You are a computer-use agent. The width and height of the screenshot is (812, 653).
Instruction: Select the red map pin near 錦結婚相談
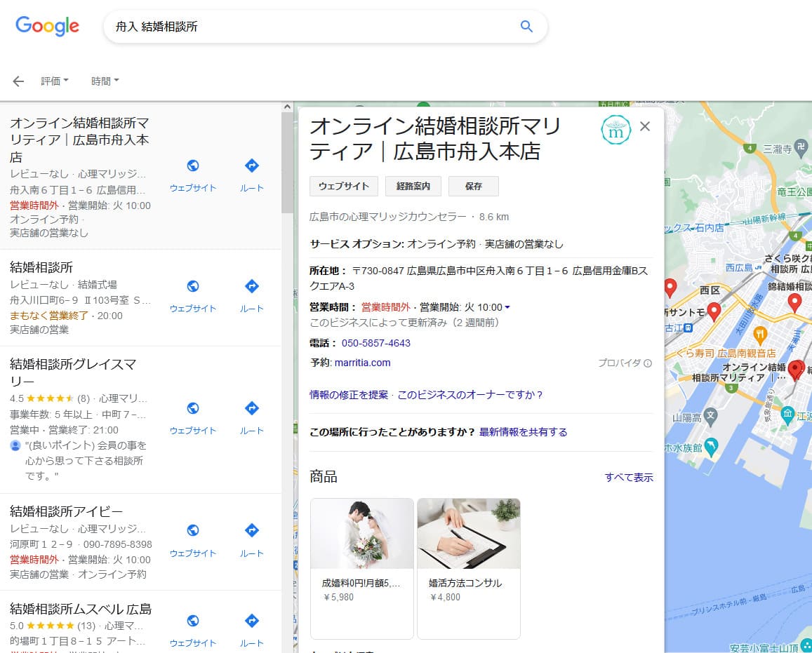coord(794,303)
